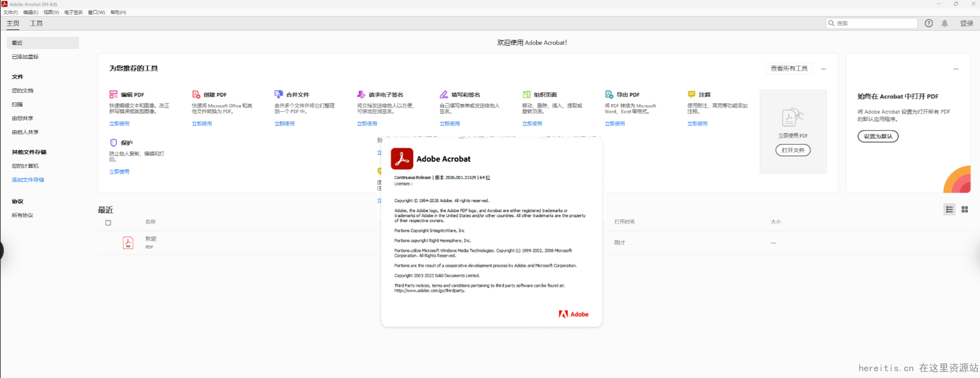The height and width of the screenshot is (378, 980).
Task: Click the 名称 column header
Action: pyautogui.click(x=151, y=222)
